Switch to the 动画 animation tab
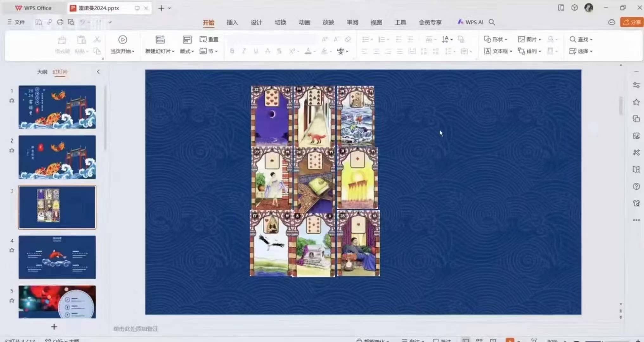This screenshot has height=342, width=644. [304, 22]
